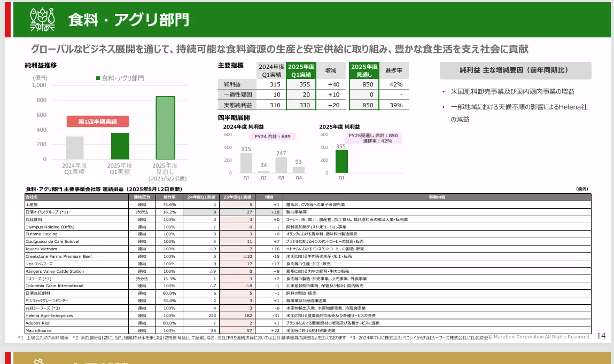Click the 実態純利益 row label
The image size is (614, 364).
238,105
